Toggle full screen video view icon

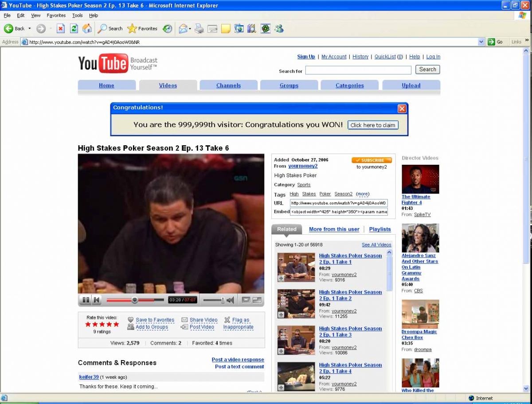click(257, 300)
